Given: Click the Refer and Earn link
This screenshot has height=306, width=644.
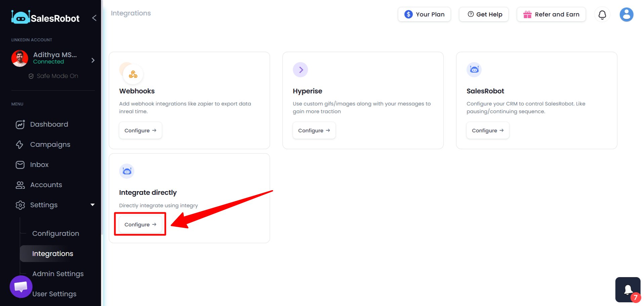Looking at the screenshot, I should [x=551, y=14].
